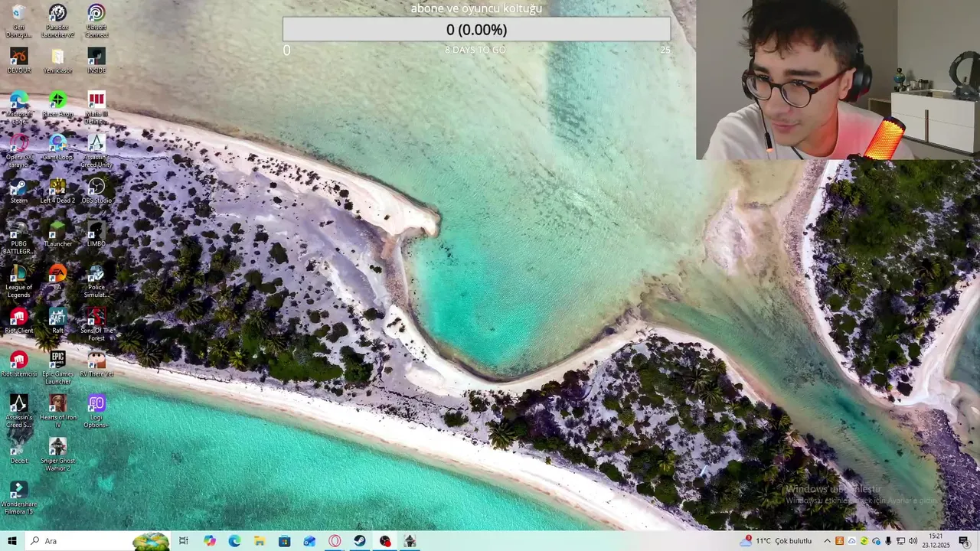Select the Raft game shortcut

coord(57,321)
